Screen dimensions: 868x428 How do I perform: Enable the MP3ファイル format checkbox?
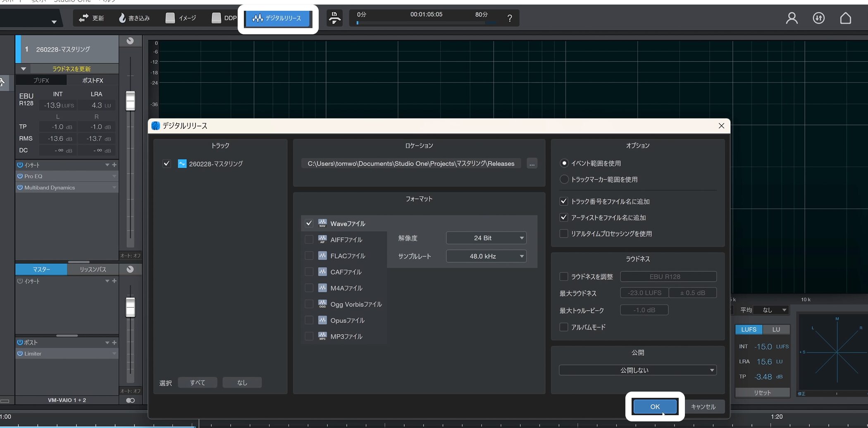pos(309,336)
